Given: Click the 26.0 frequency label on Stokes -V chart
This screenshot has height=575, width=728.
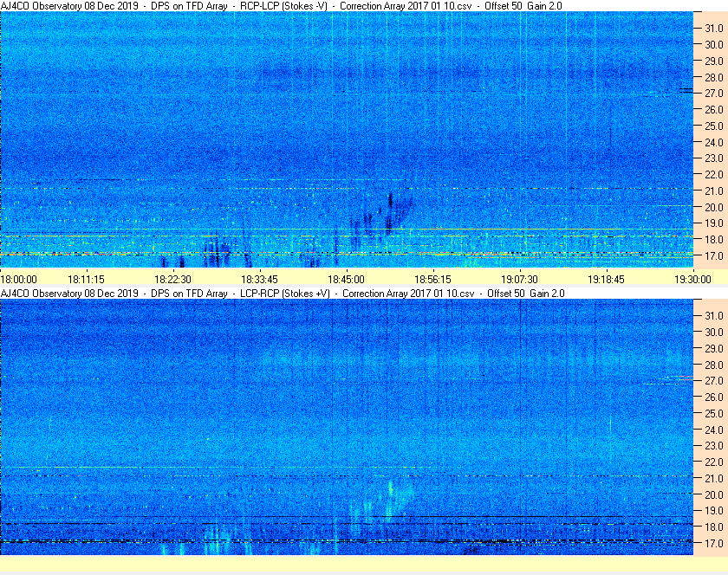Looking at the screenshot, I should 714,109.
